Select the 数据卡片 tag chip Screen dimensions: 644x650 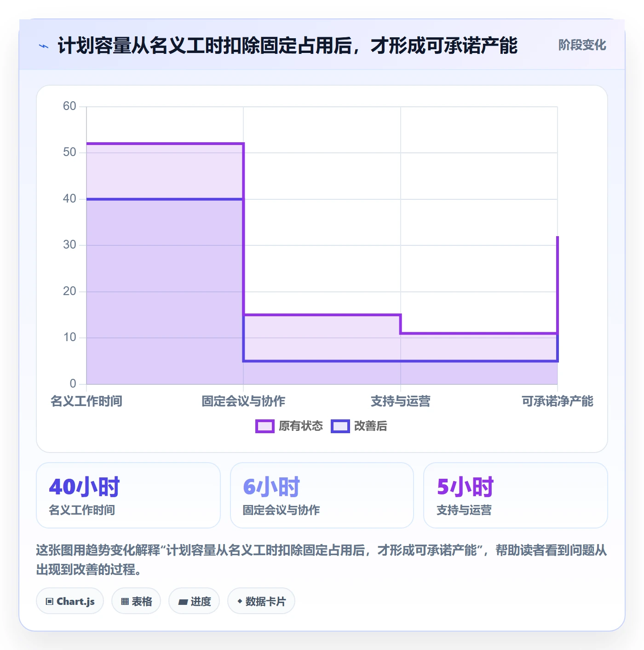[x=261, y=601]
